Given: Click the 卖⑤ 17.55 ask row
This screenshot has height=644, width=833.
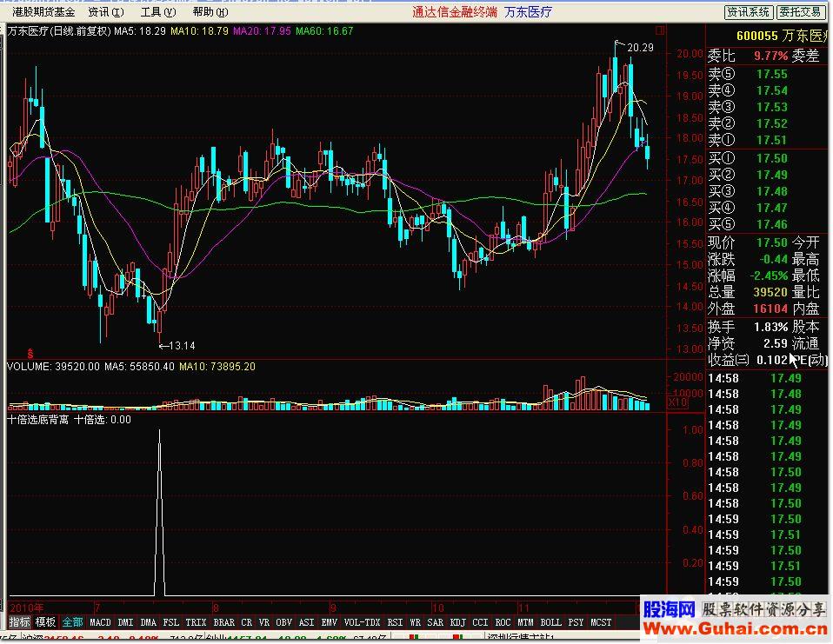Looking at the screenshot, I should tap(748, 74).
